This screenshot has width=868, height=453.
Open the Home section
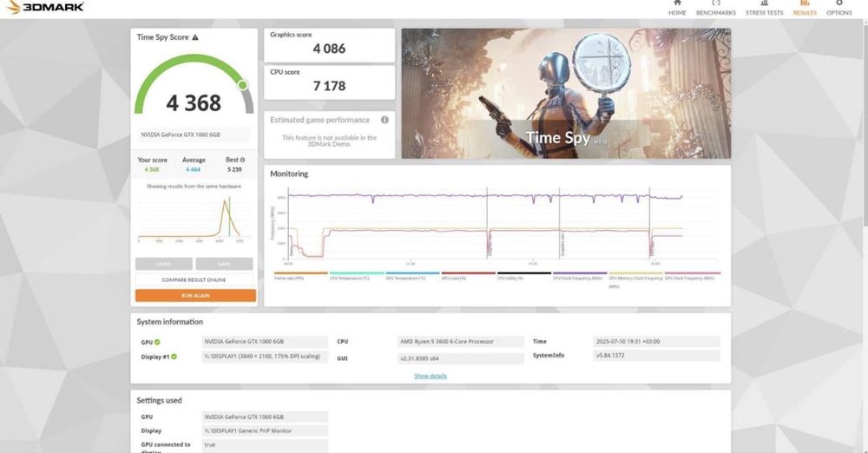[676, 8]
